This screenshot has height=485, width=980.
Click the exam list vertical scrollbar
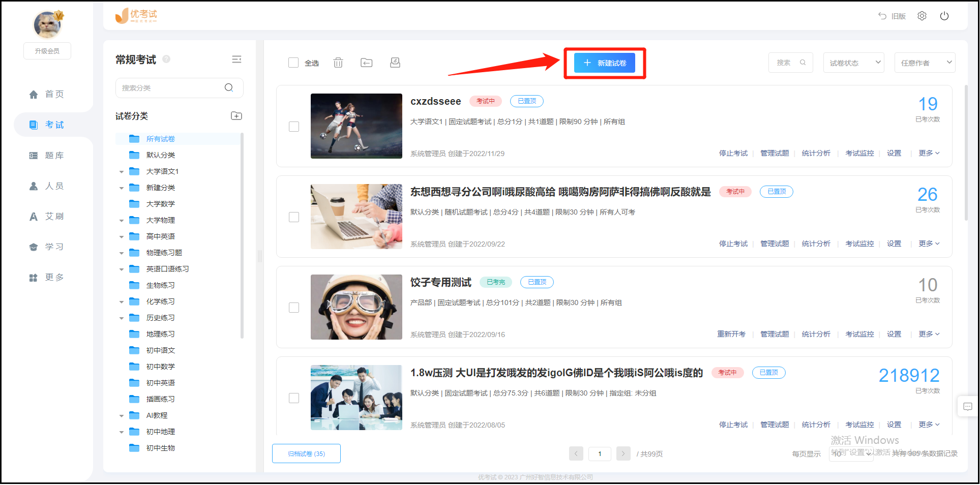coord(966,153)
